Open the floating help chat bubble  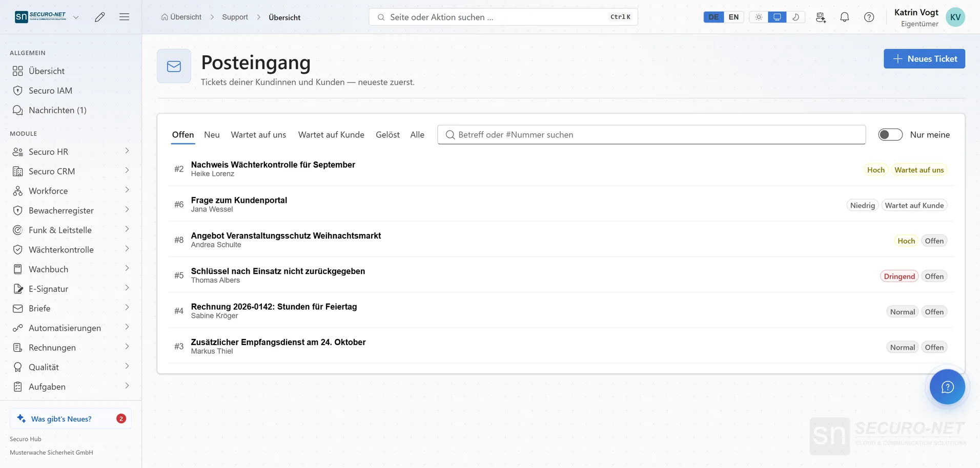[x=947, y=387]
